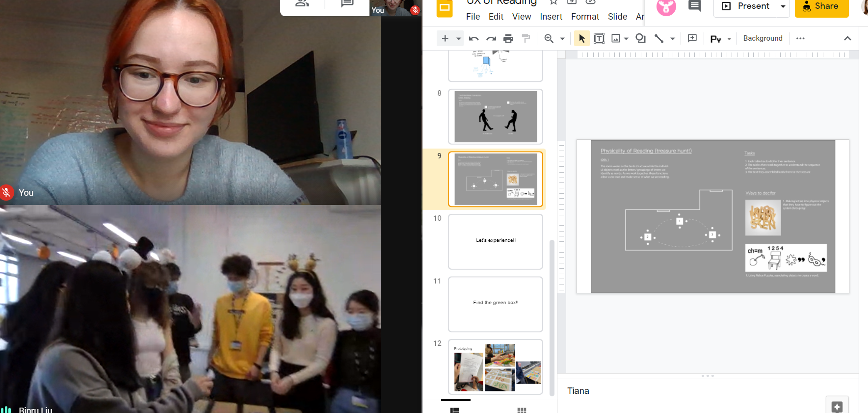Click the Tasks heading on the slide

749,153
